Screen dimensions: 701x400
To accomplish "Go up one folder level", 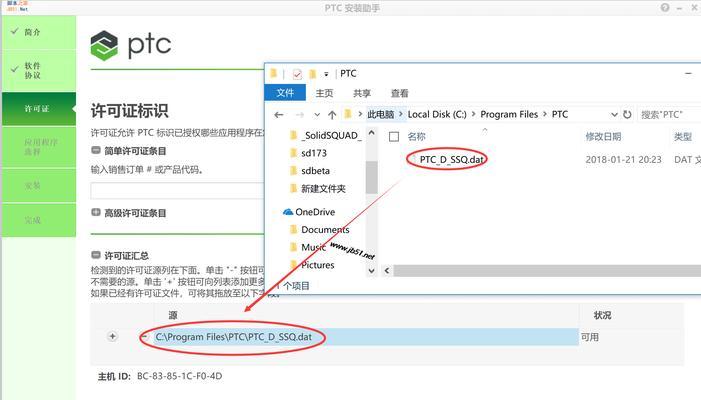I will (332, 115).
